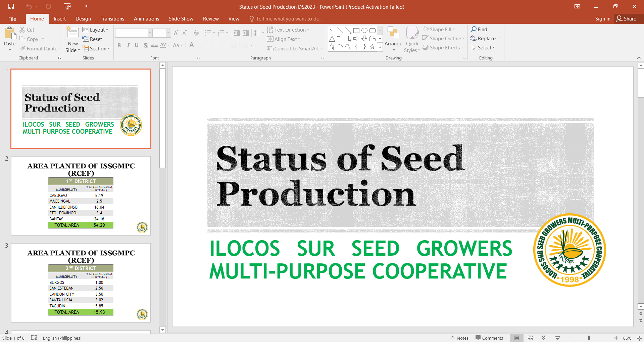Activate Format Painter
Viewport: 644px width, 342px height.
[x=39, y=49]
